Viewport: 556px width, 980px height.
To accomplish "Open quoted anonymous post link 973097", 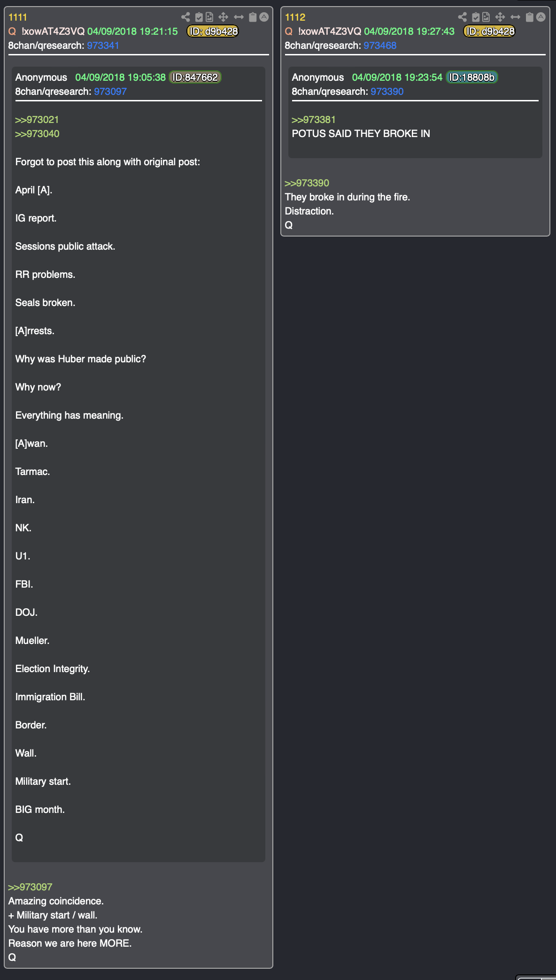I will (x=110, y=92).
